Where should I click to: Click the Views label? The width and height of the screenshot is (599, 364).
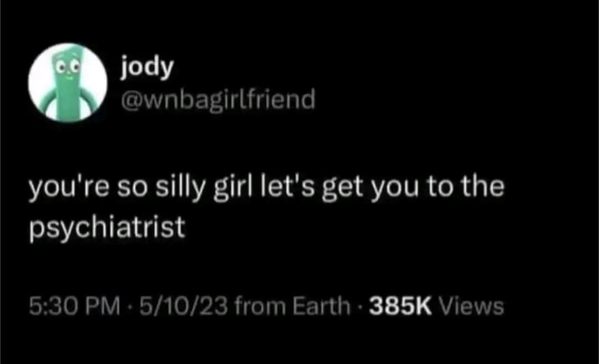pyautogui.click(x=472, y=306)
